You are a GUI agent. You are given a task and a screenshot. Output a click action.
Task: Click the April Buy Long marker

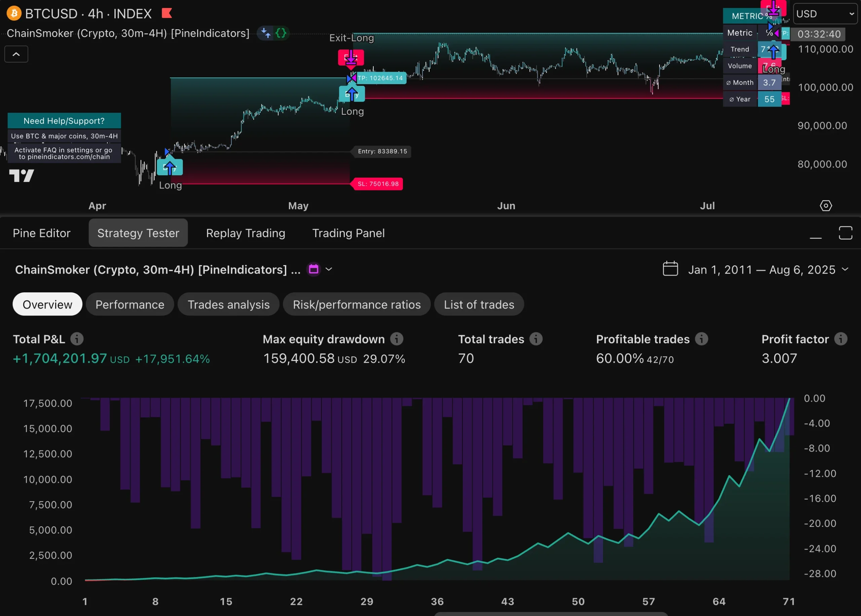pyautogui.click(x=170, y=168)
